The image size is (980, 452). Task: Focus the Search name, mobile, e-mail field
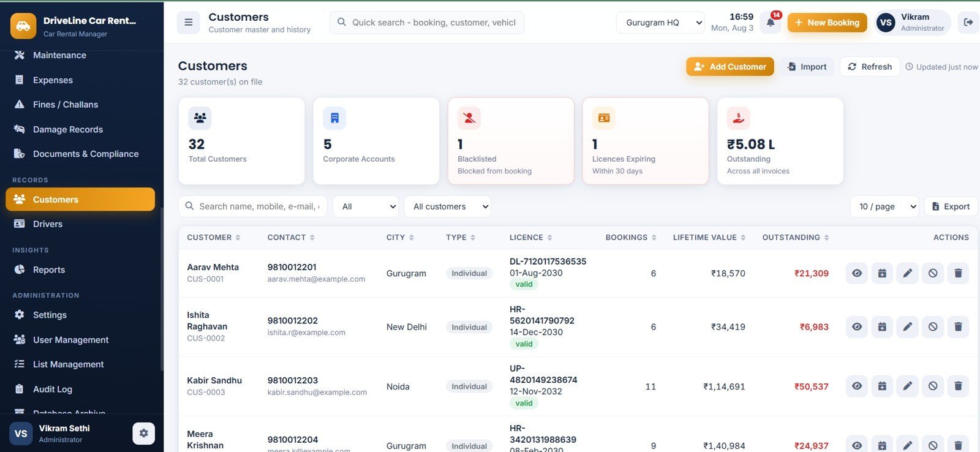pyautogui.click(x=253, y=206)
